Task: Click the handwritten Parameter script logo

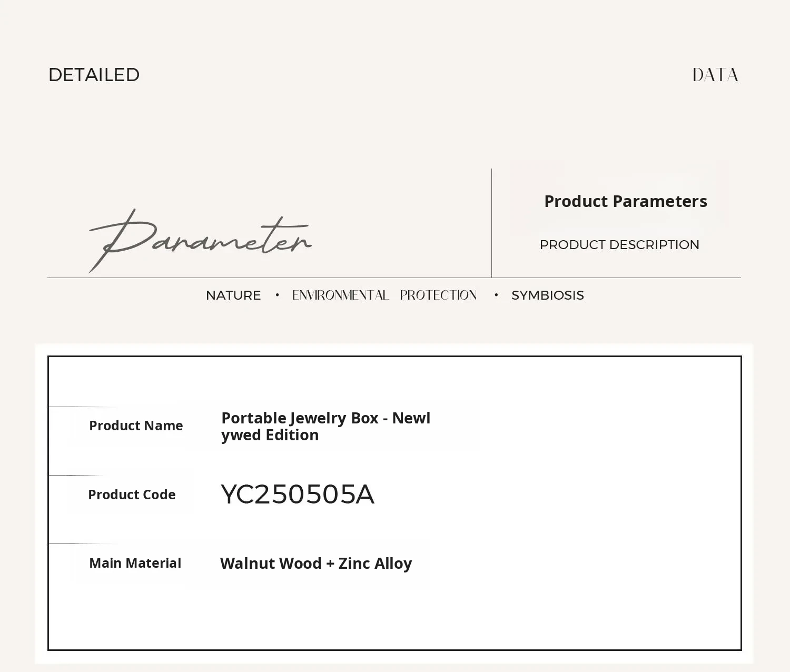Action: (x=200, y=241)
